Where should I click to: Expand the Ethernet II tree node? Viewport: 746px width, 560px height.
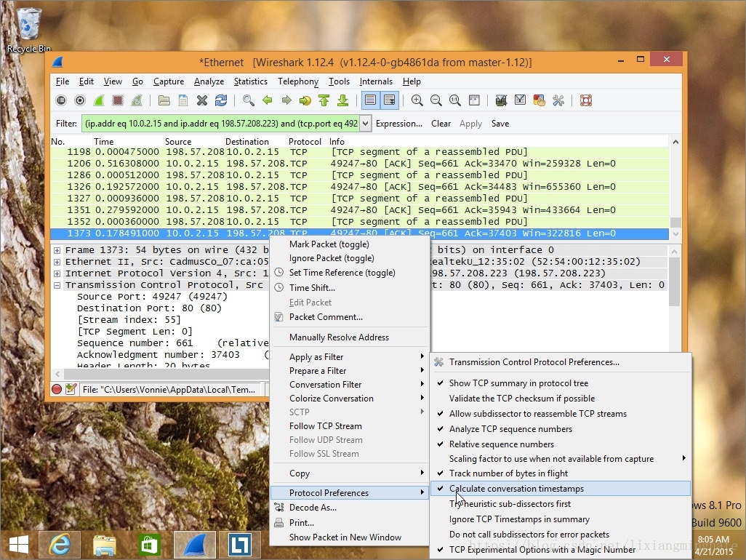tap(57, 262)
